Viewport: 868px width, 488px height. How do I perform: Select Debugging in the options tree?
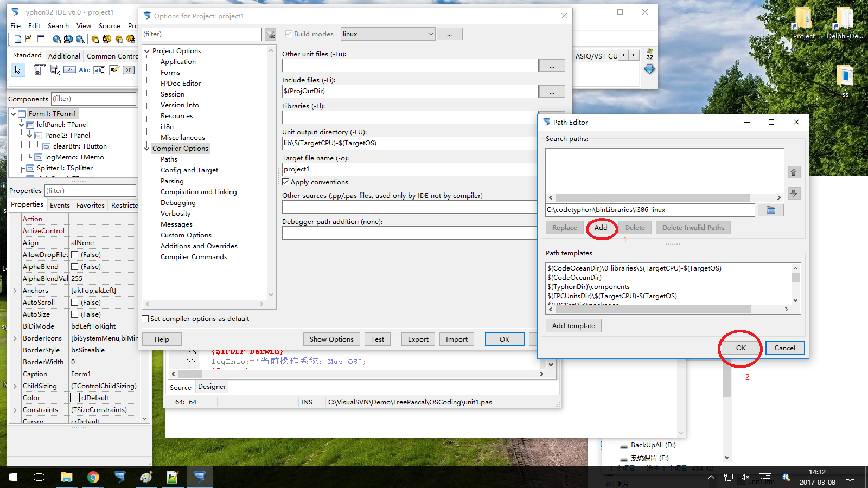pyautogui.click(x=178, y=203)
